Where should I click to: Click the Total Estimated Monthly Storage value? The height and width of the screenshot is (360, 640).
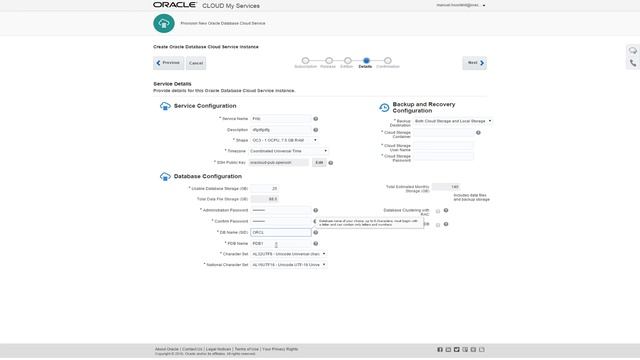[x=446, y=187]
